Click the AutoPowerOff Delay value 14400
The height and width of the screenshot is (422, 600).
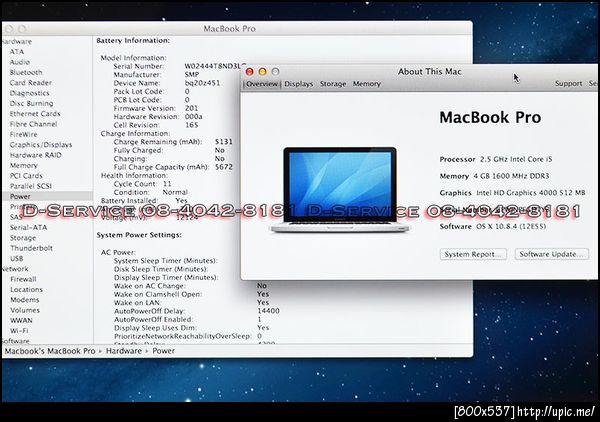pos(268,311)
